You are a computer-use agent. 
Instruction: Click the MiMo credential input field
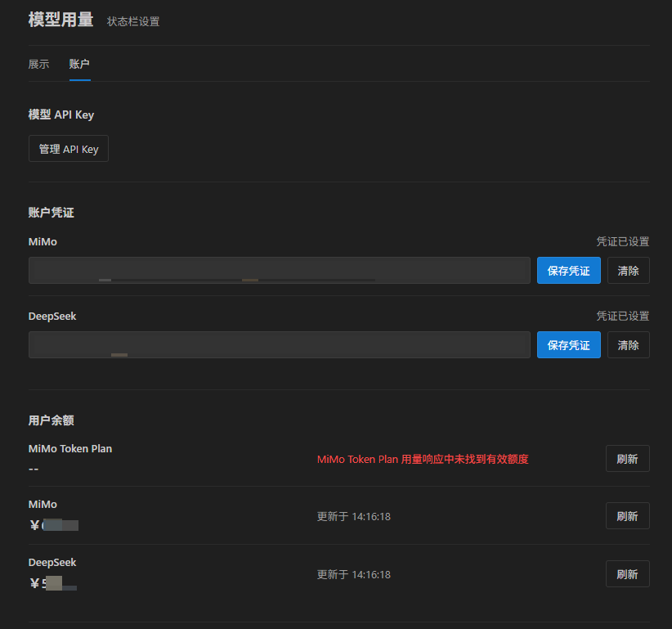[280, 271]
